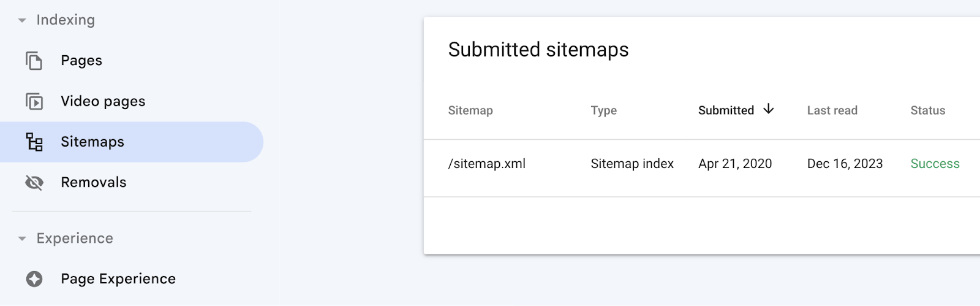The width and height of the screenshot is (980, 306).
Task: Go to Video pages report
Action: 103,101
